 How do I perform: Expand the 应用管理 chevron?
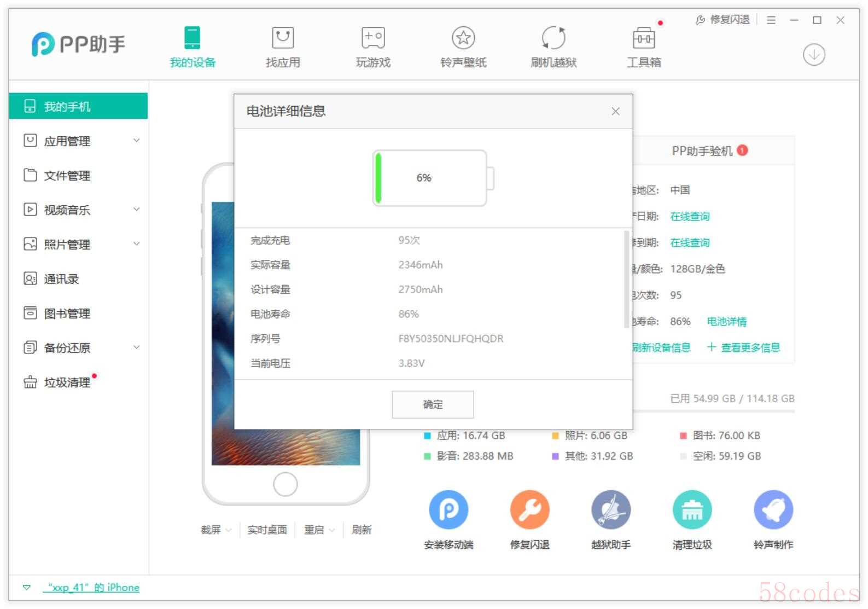tap(137, 141)
